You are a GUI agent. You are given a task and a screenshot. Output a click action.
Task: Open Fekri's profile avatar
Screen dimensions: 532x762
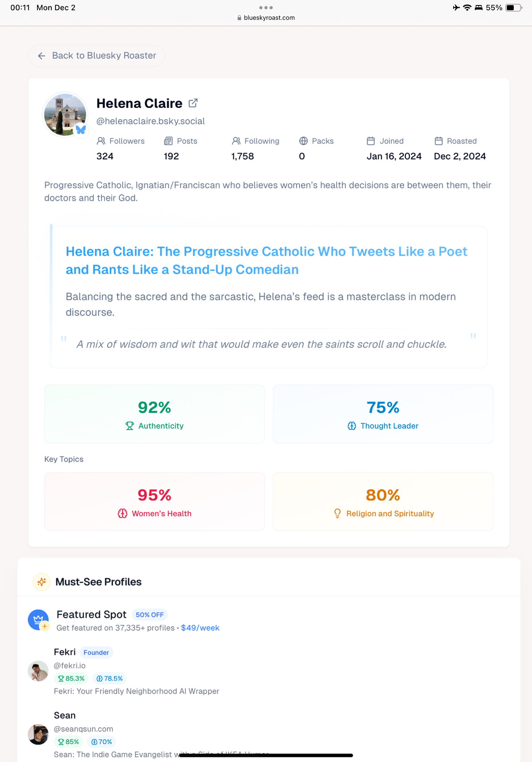click(x=38, y=671)
